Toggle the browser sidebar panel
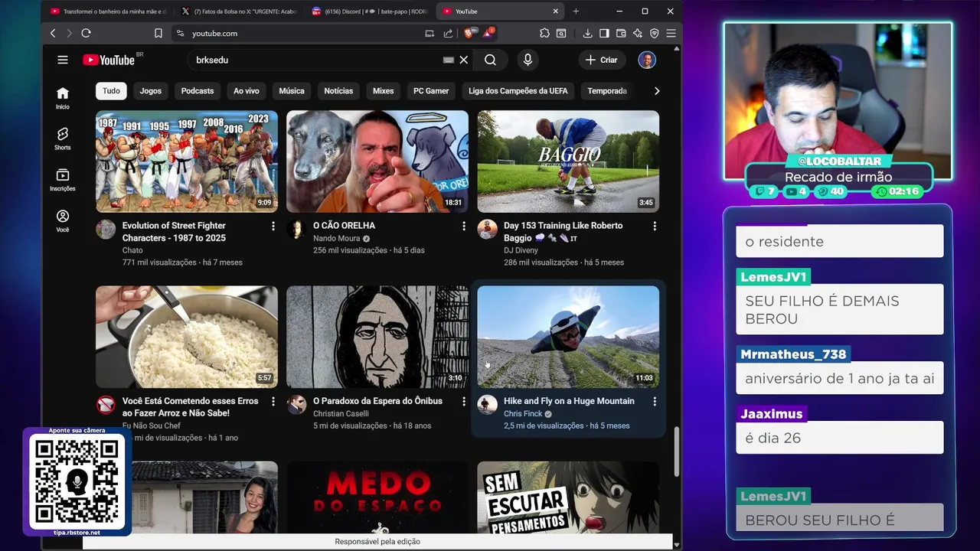Viewport: 980px width, 551px height. pyautogui.click(x=604, y=34)
